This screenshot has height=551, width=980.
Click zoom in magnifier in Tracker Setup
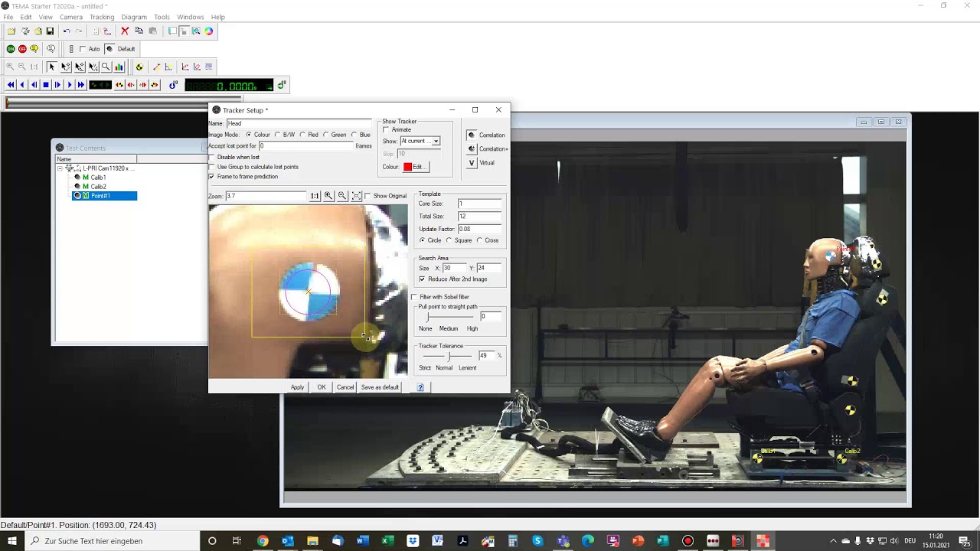point(328,196)
